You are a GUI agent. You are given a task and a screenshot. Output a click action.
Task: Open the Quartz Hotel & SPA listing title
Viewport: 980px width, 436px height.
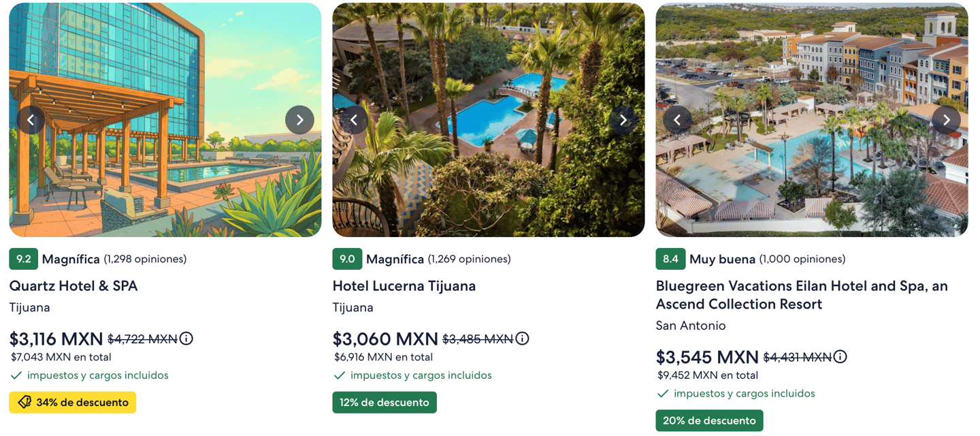[73, 286]
